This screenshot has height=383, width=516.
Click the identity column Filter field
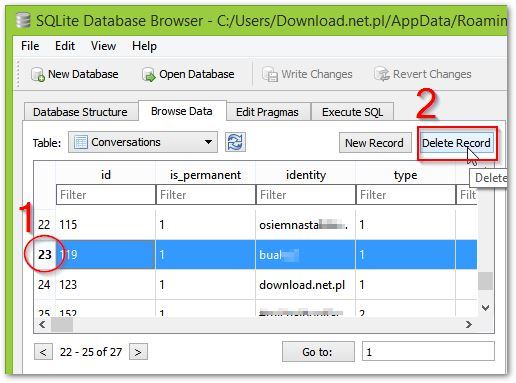point(305,195)
